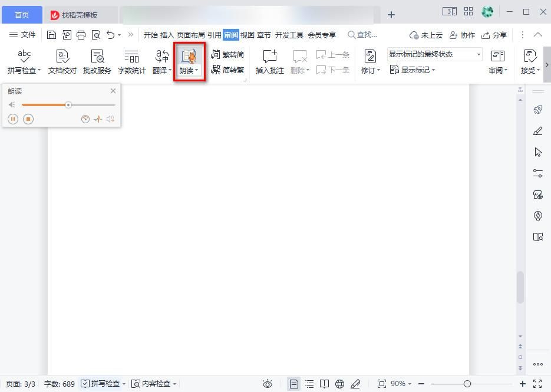Toggle Spell Check checkbox in status bar

pos(85,384)
